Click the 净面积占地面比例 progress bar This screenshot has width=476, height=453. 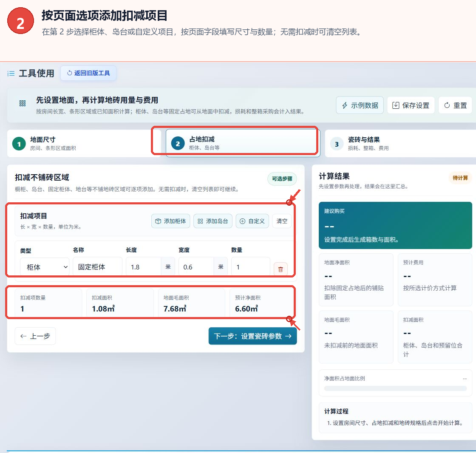click(x=395, y=388)
